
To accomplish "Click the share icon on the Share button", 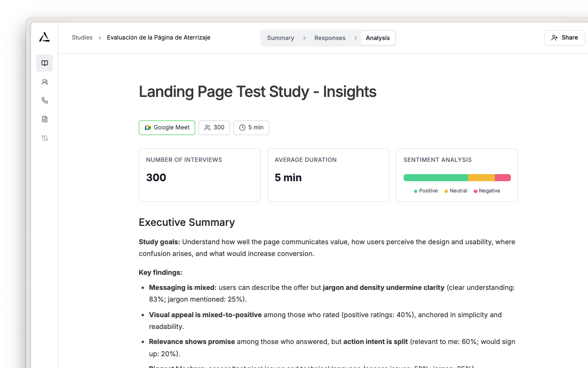I will (x=555, y=38).
